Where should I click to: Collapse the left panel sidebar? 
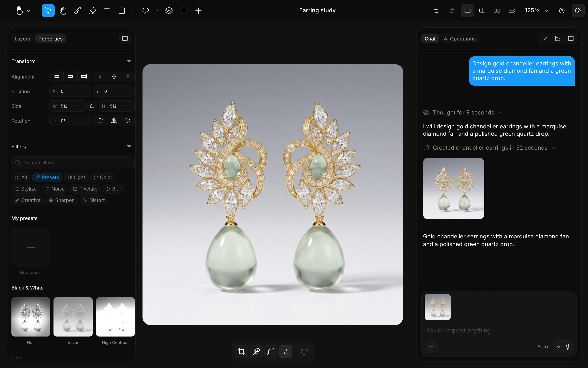tap(125, 38)
